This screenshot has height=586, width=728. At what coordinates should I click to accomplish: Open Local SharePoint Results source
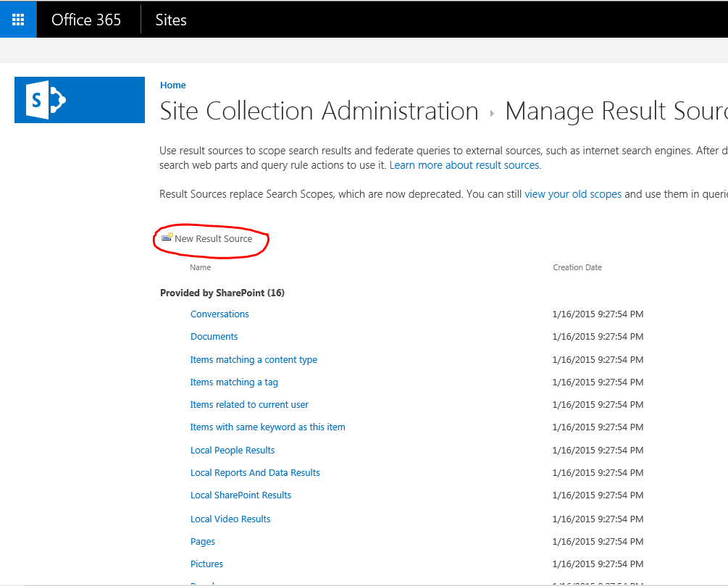point(240,495)
